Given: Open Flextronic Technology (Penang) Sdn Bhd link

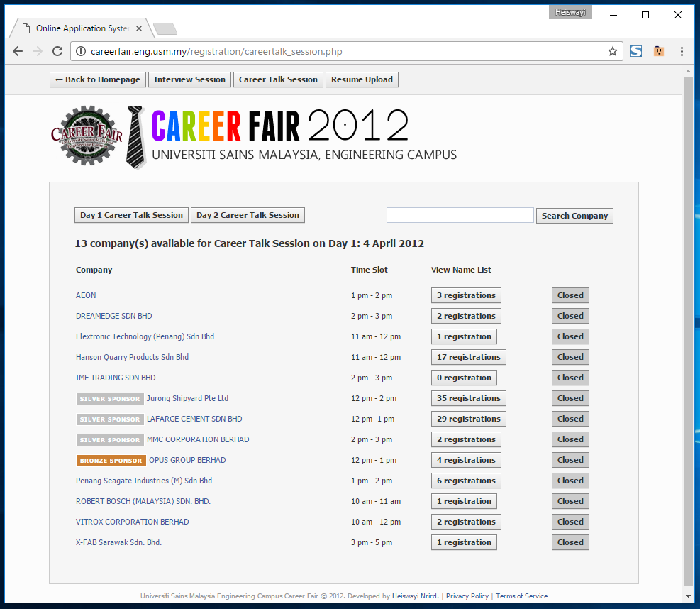Looking at the screenshot, I should pos(145,336).
